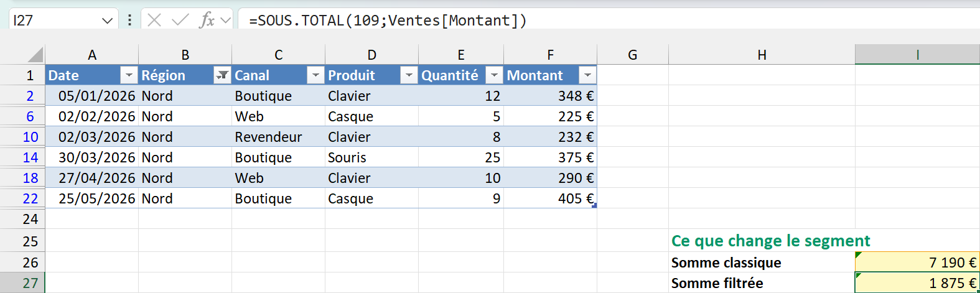
Task: Click the 232 € amount cell
Action: pos(551,137)
